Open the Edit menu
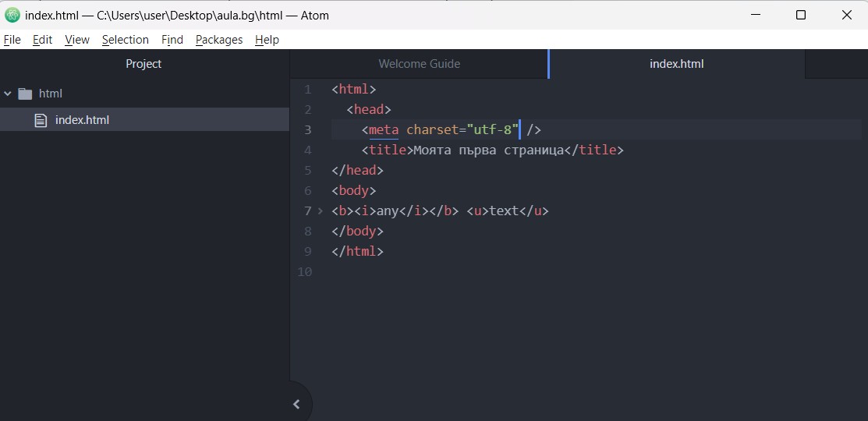868x421 pixels. (42, 40)
